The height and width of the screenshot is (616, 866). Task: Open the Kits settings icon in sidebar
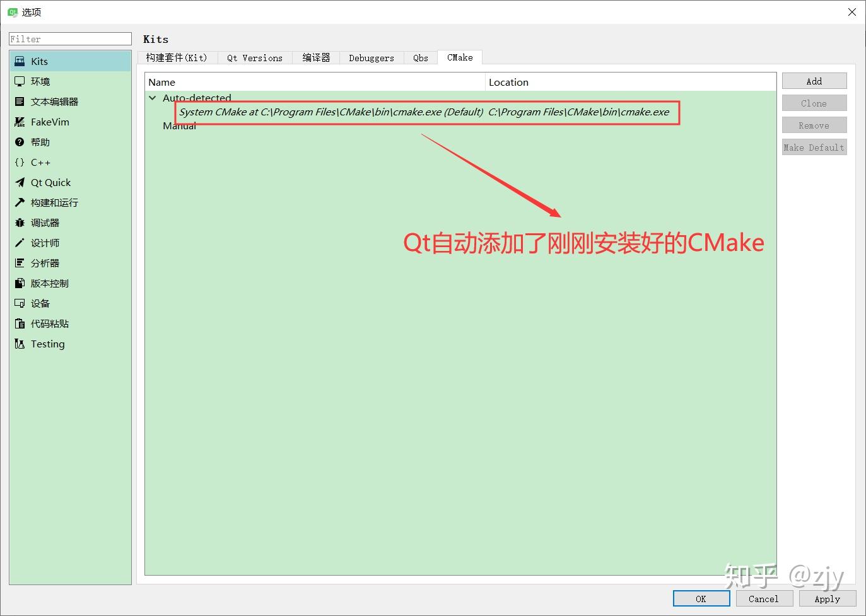click(38, 61)
